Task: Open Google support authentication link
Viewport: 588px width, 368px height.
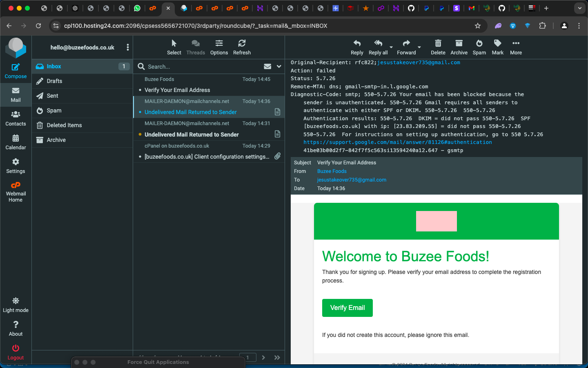Action: [x=397, y=142]
